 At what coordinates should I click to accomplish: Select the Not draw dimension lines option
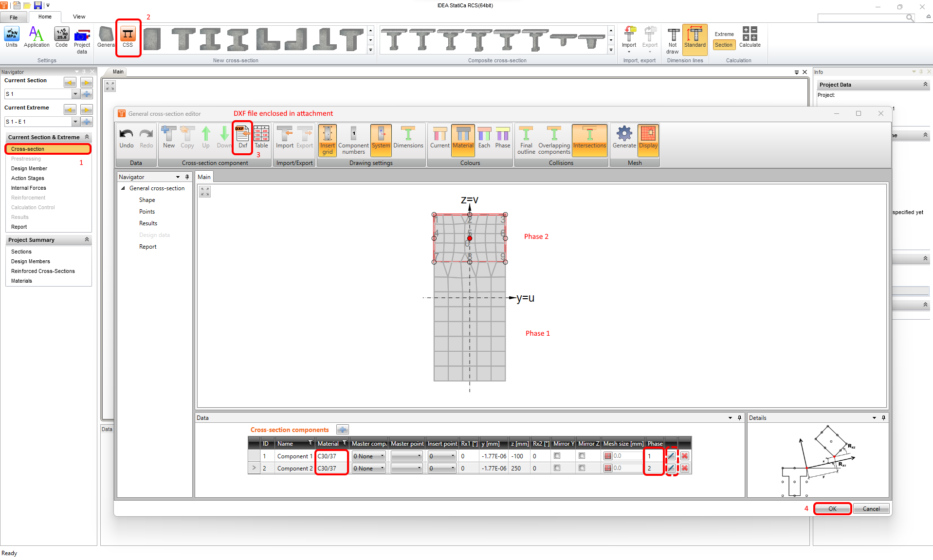[x=673, y=41]
